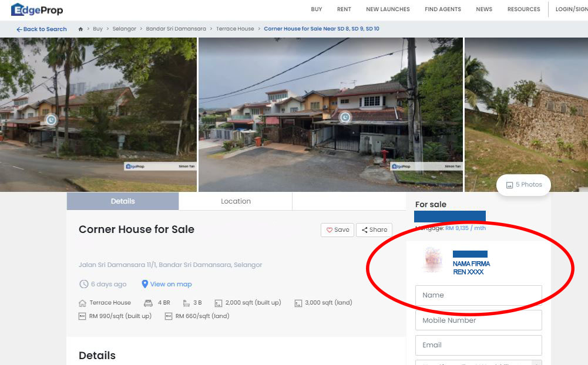Focus the Email input field
The width and height of the screenshot is (588, 365).
tap(479, 345)
